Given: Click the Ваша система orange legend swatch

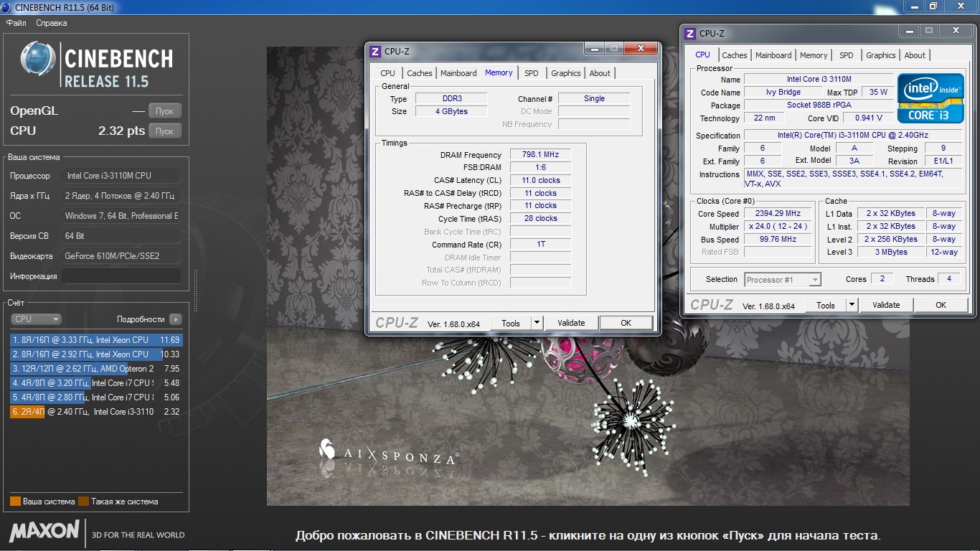Looking at the screenshot, I should [15, 501].
